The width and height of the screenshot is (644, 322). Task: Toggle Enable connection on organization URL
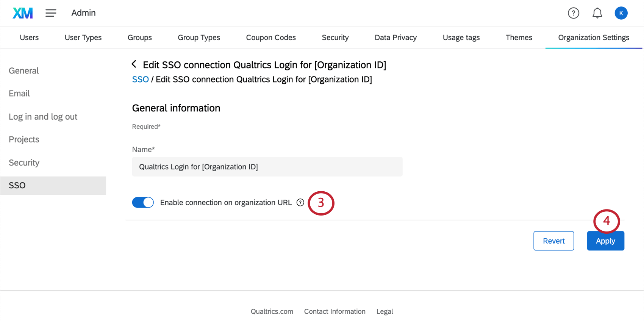(143, 203)
